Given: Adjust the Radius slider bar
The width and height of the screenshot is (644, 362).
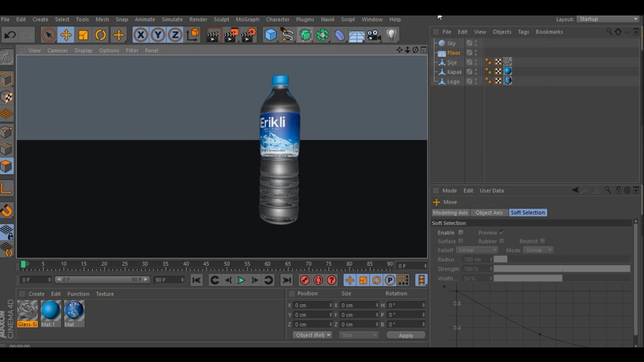Looking at the screenshot, I should coord(562,259).
